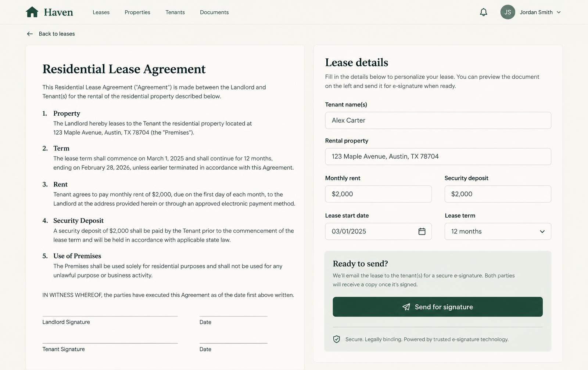Click the Haven brand name
Screen dimensions: 588x370
pos(58,12)
